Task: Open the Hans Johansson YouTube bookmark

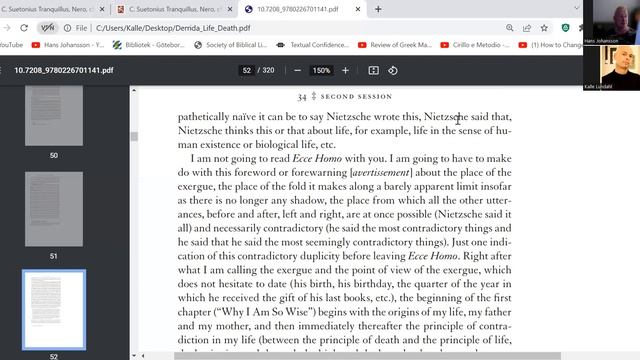Action: 68,45
